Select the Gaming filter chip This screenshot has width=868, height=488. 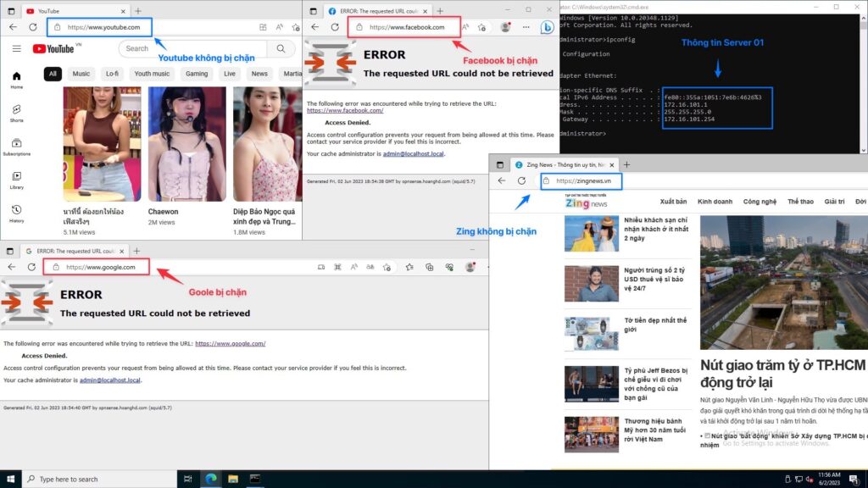coord(197,74)
